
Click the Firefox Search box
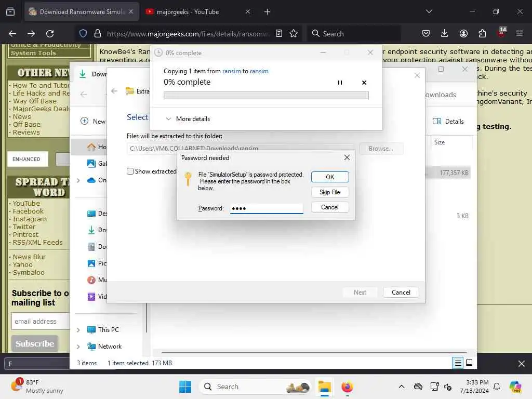354,34
